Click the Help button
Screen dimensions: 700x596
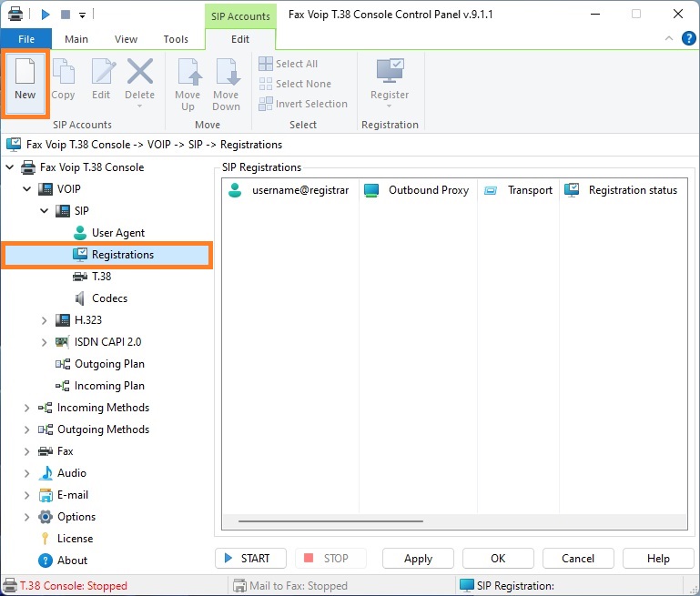pos(658,559)
